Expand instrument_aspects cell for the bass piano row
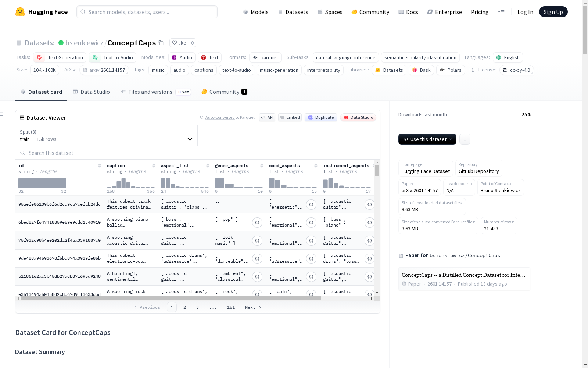This screenshot has width=588, height=368. click(x=370, y=223)
